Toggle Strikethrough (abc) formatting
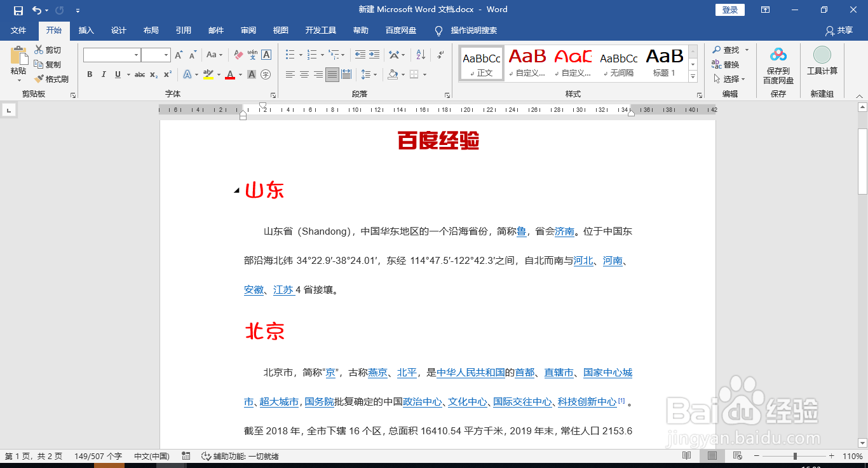 coord(140,75)
